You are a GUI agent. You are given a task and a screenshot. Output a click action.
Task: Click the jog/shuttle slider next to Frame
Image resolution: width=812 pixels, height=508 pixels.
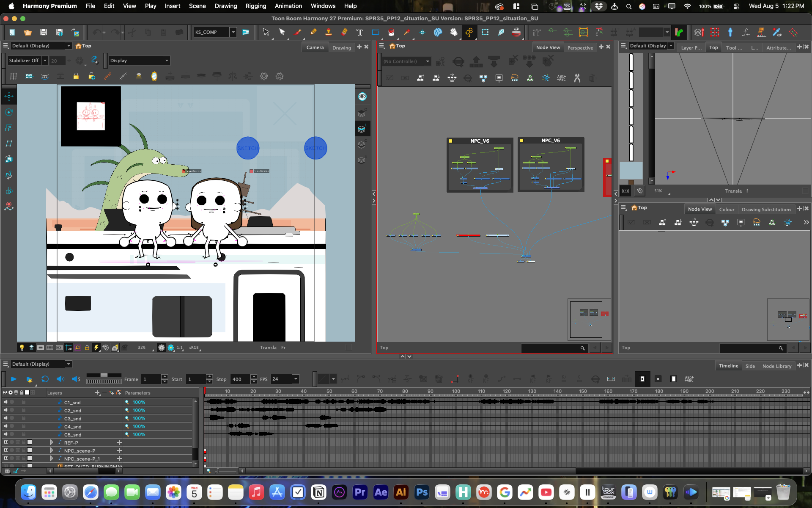coord(104,375)
